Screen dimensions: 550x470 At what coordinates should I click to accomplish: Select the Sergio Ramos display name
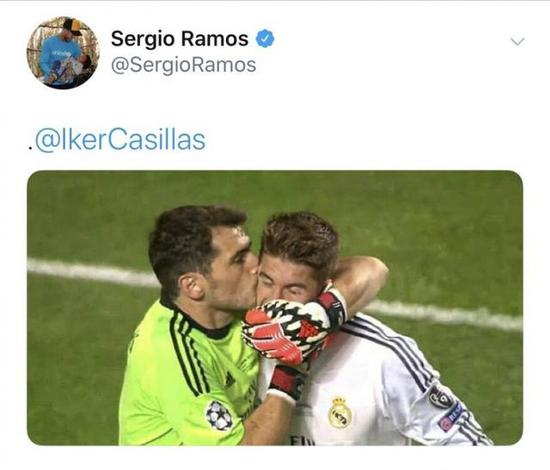(180, 39)
